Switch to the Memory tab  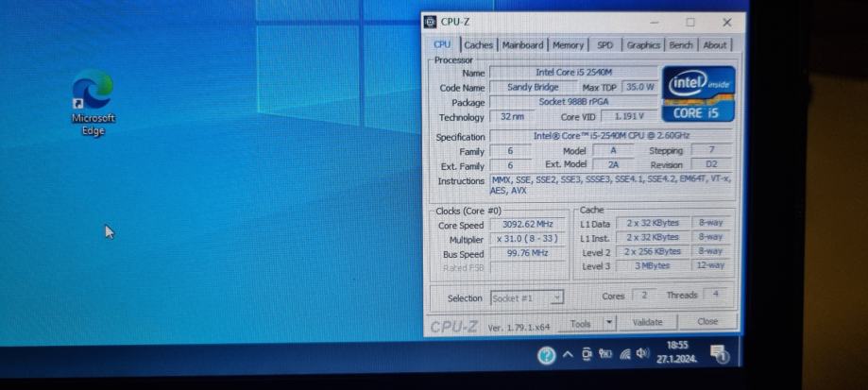coord(568,45)
